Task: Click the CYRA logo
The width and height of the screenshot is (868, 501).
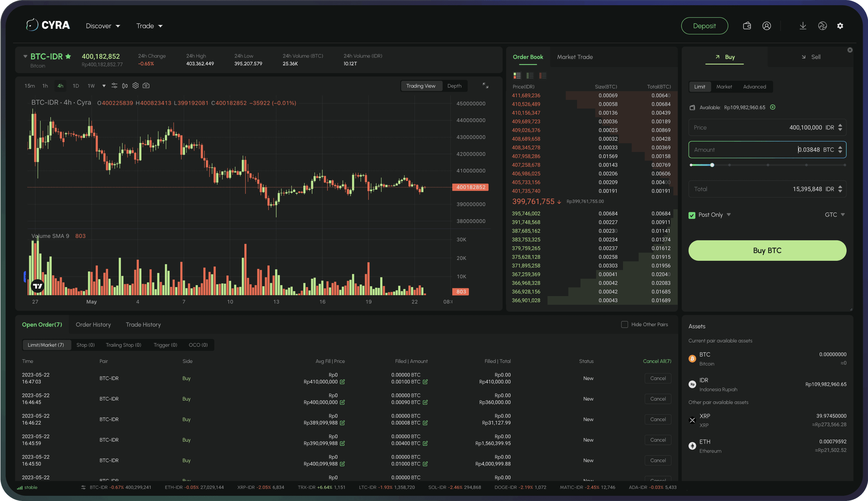Action: coord(48,25)
